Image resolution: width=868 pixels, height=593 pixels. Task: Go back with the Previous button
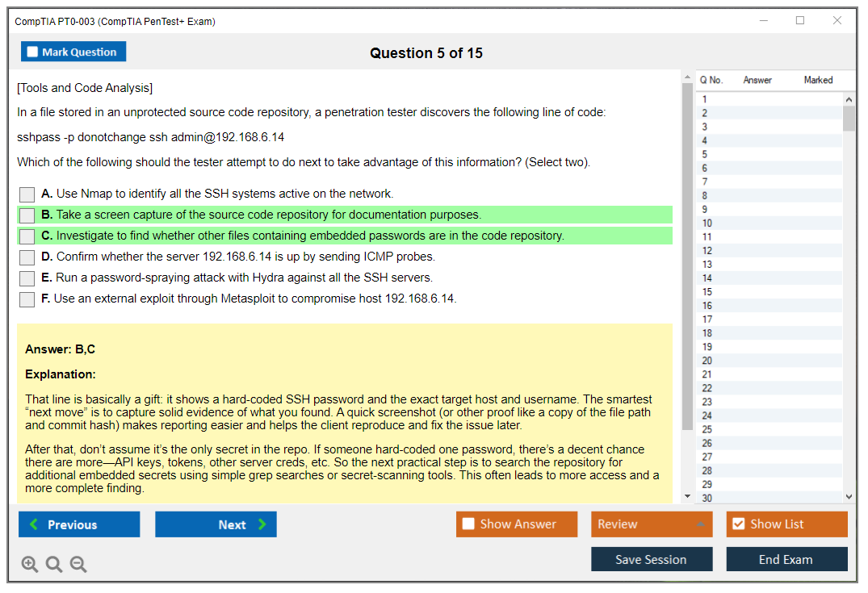point(79,524)
